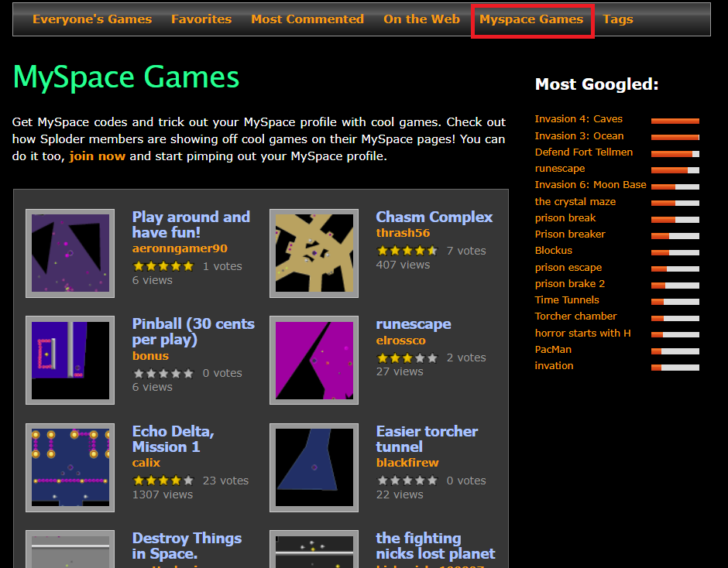Open the Most Commented tab
This screenshot has width=728, height=568.
click(x=307, y=19)
